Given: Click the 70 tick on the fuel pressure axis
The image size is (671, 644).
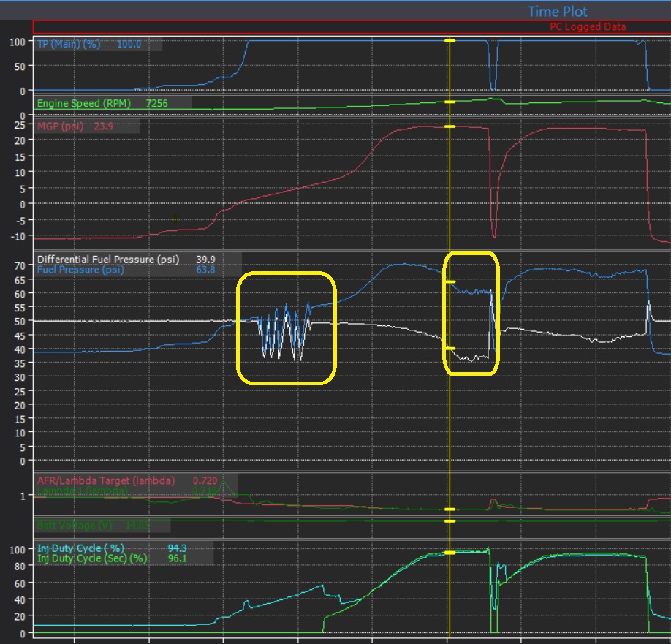Looking at the screenshot, I should (x=20, y=266).
